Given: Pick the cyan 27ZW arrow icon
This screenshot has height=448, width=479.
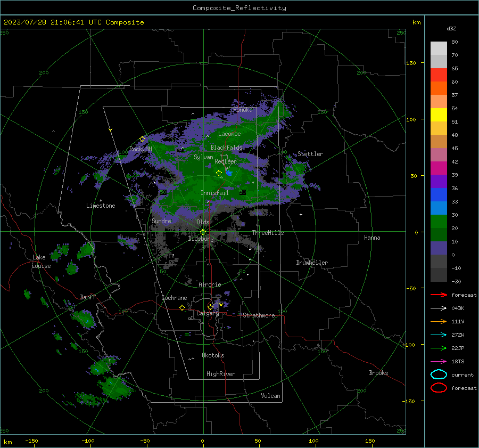Looking at the screenshot, I should (x=439, y=335).
